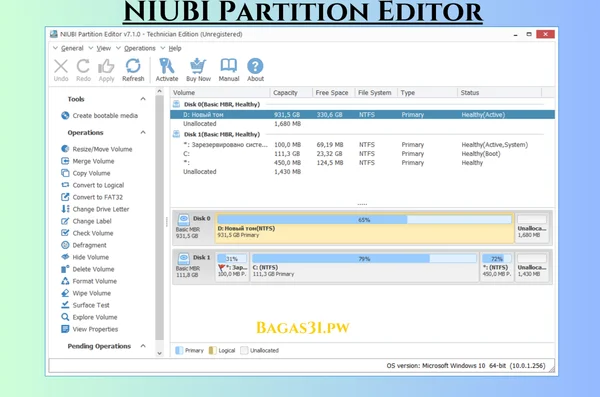Click the Hide Volume icon

click(65, 257)
